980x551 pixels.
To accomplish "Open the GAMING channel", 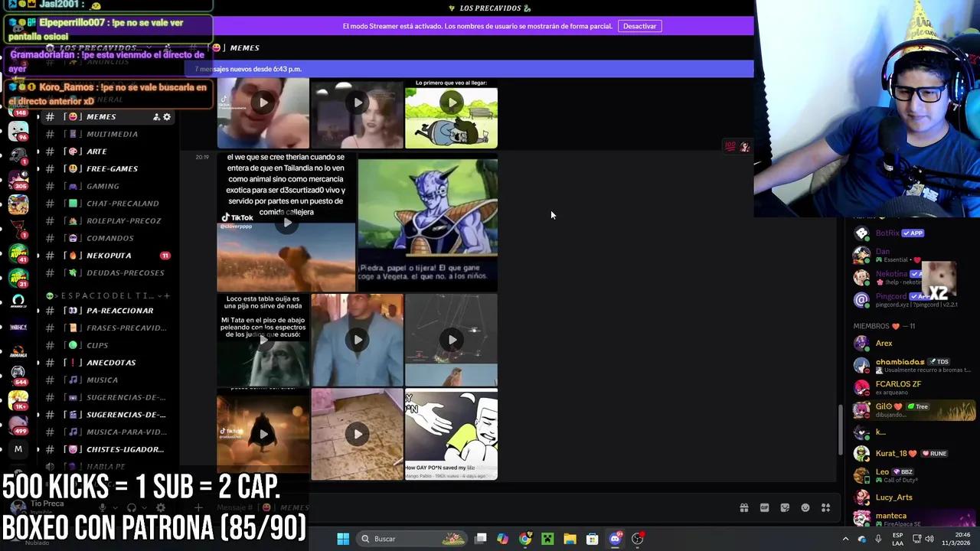I will 107,186.
